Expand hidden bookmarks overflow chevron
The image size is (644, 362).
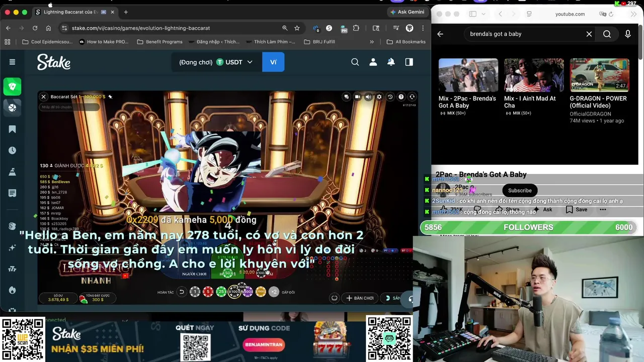click(372, 42)
